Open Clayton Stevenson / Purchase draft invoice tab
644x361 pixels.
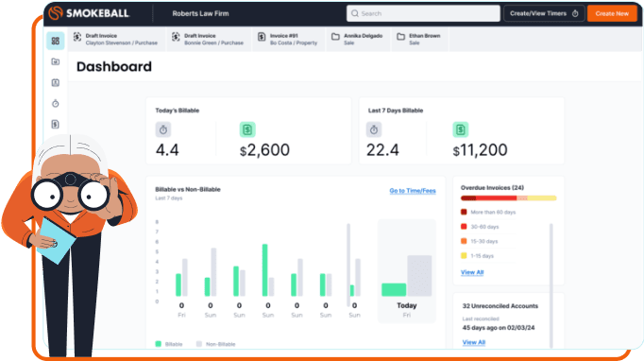point(117,39)
